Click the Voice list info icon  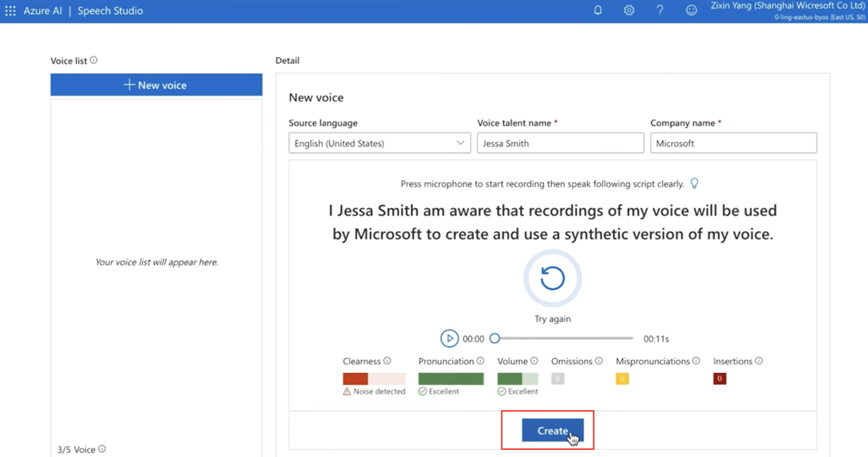(94, 60)
